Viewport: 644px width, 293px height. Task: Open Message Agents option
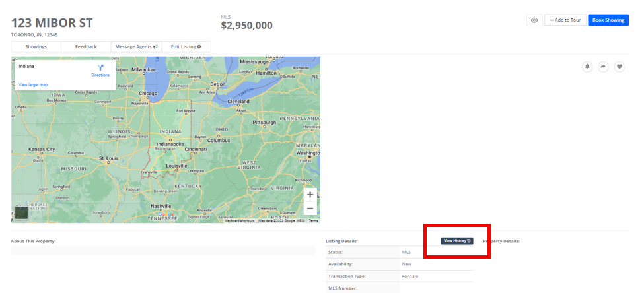click(136, 47)
